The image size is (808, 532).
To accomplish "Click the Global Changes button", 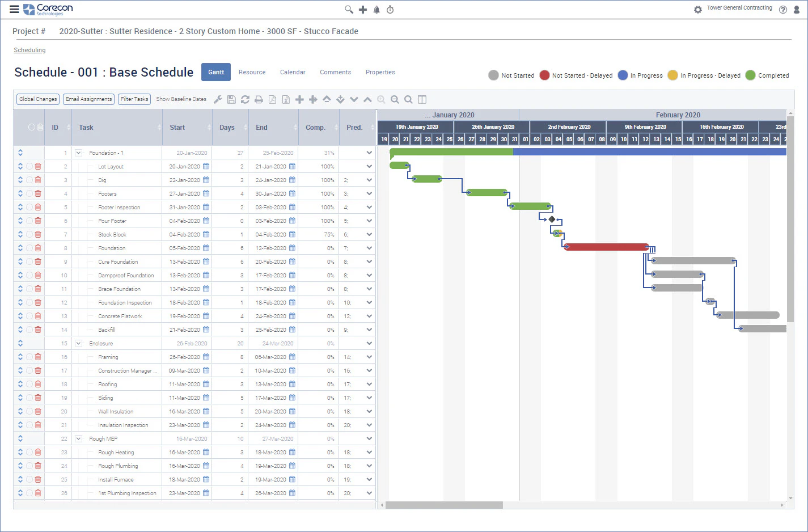I will (x=38, y=99).
